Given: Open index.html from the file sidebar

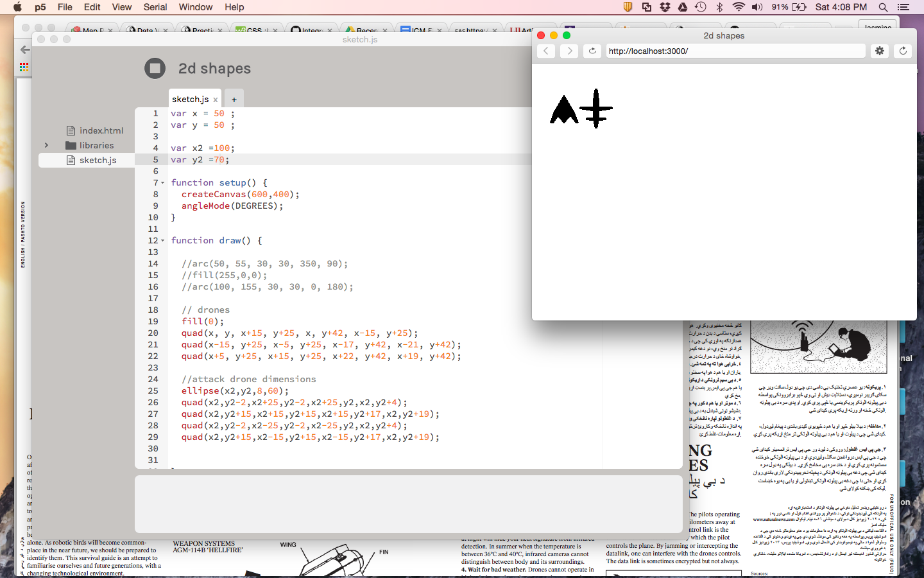Looking at the screenshot, I should (x=101, y=130).
